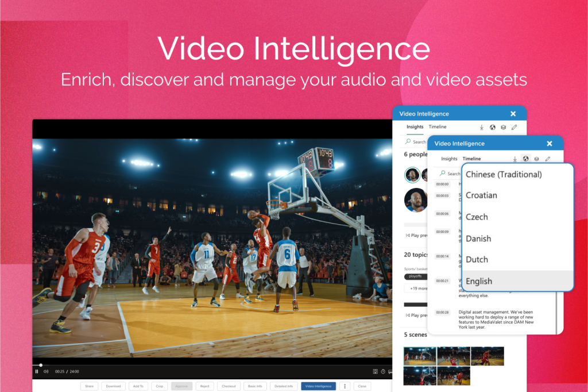The width and height of the screenshot is (588, 392).
Task: Open Basic Info
Action: pyautogui.click(x=255, y=386)
